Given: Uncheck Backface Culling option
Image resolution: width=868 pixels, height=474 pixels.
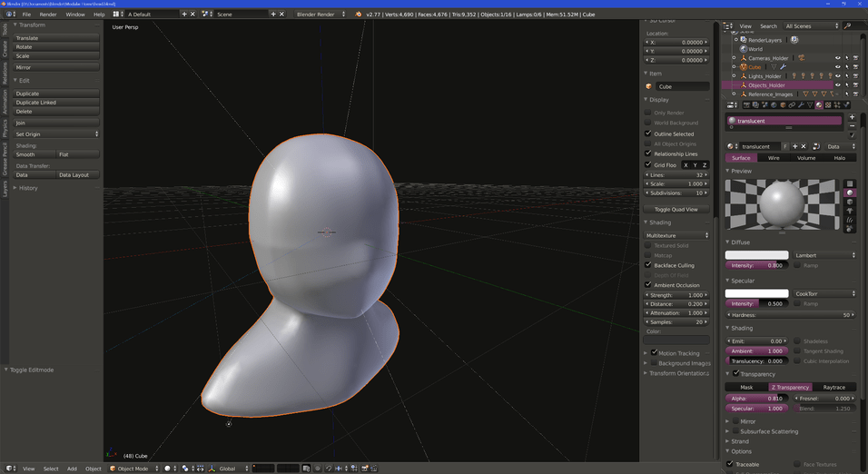Looking at the screenshot, I should coord(648,265).
